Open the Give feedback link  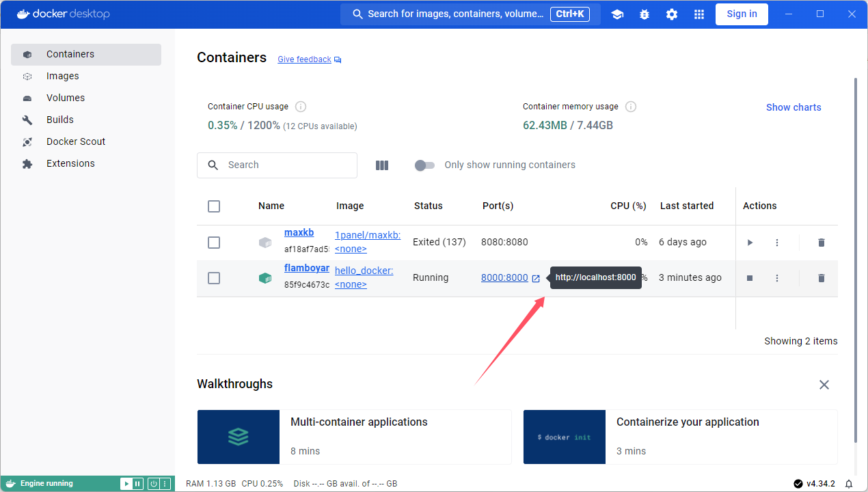[x=304, y=60]
